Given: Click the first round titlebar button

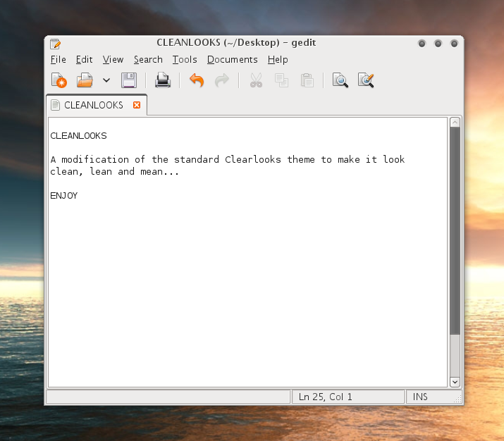Looking at the screenshot, I should [422, 44].
